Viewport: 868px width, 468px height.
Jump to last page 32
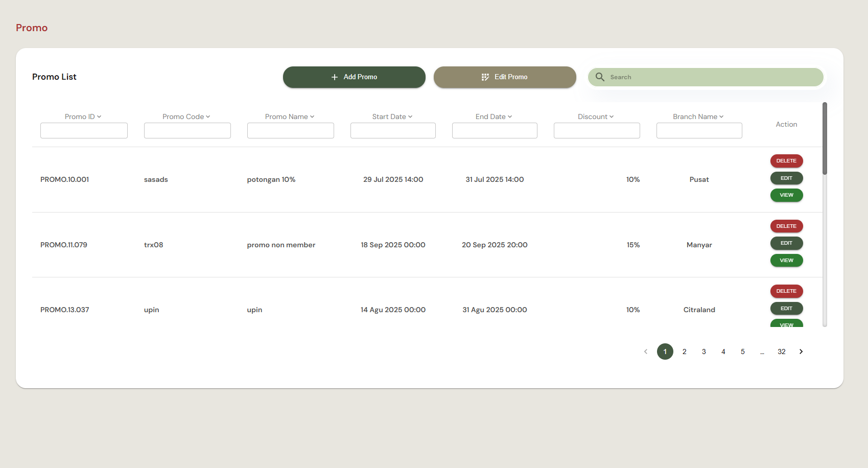pos(782,352)
